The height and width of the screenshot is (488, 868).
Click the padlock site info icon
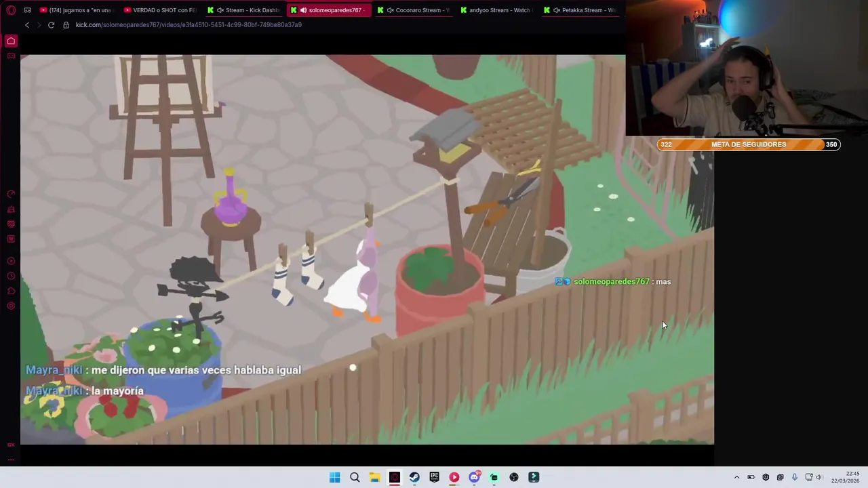point(66,25)
